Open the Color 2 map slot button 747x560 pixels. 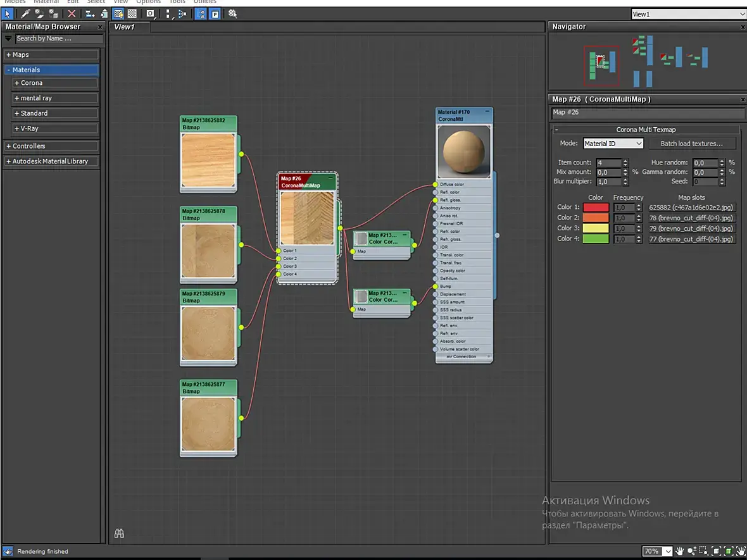tap(691, 218)
